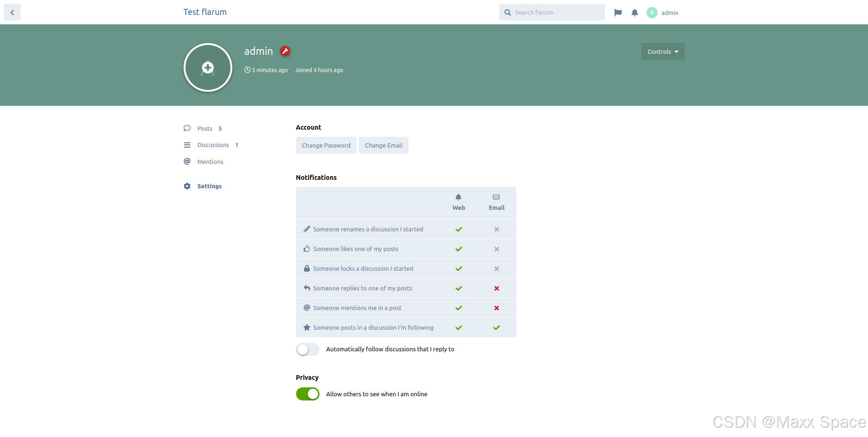868x437 pixels.
Task: Enable automatically follow discussions switch
Action: coord(308,349)
